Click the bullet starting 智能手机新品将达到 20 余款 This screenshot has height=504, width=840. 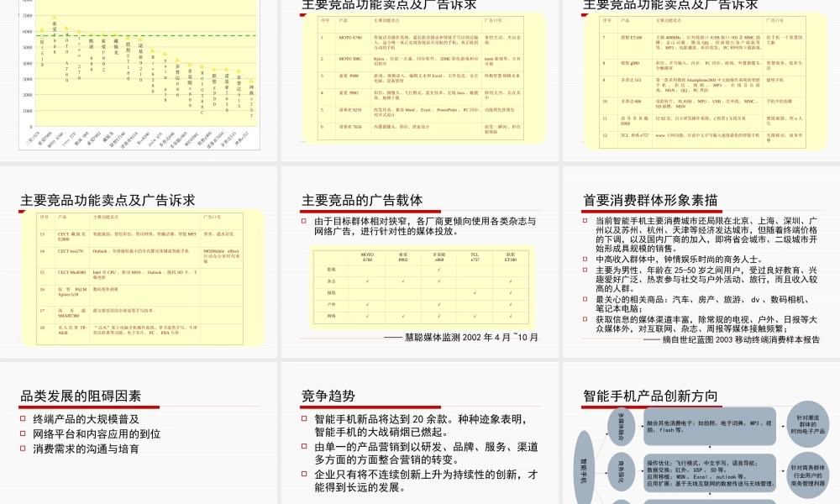point(421,425)
